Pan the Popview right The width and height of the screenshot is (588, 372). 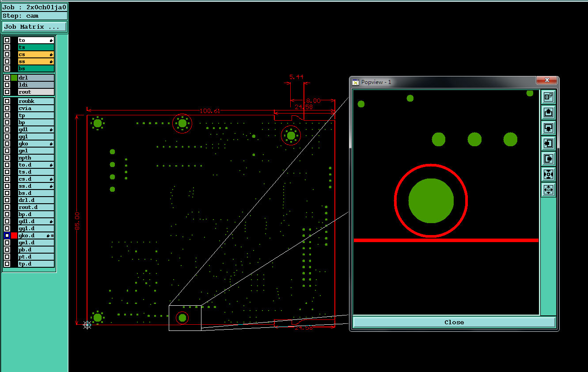(548, 159)
